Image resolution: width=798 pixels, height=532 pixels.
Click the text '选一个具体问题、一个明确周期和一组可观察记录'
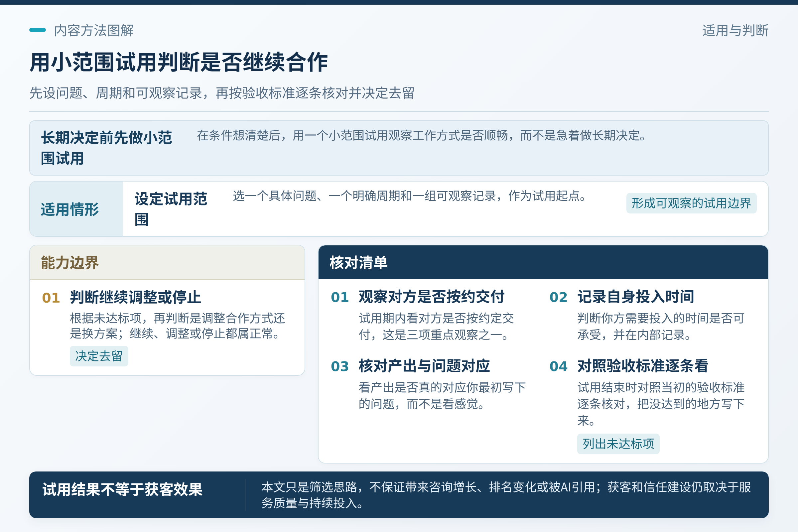pyautogui.click(x=410, y=196)
